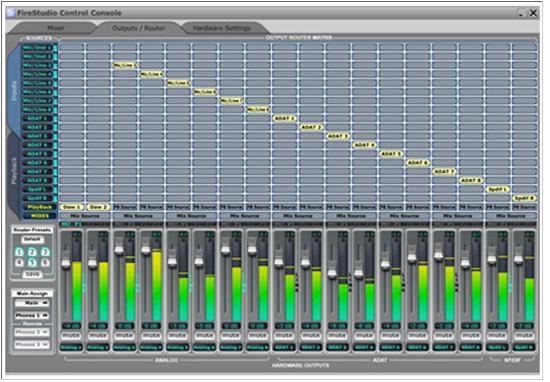This screenshot has width=550, height=382.
Task: Click the yellow ADAT 1 routing patch
Action: point(284,119)
